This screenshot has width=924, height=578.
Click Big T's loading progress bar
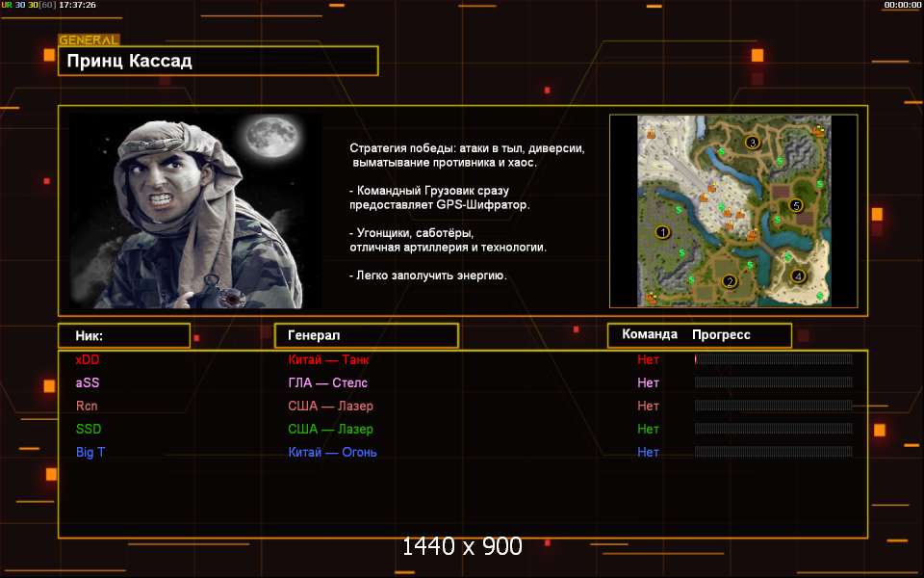[x=773, y=452]
